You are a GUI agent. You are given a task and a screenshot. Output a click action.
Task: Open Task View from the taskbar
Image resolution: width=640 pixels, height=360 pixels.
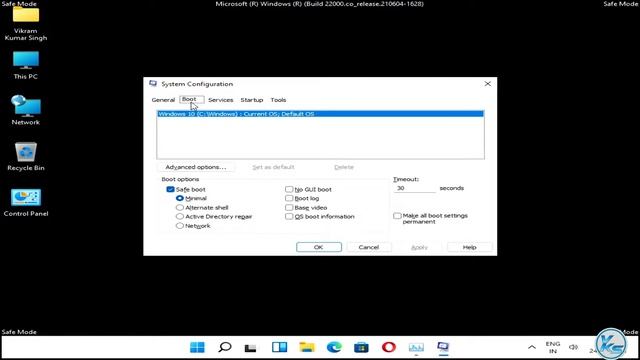(x=251, y=347)
